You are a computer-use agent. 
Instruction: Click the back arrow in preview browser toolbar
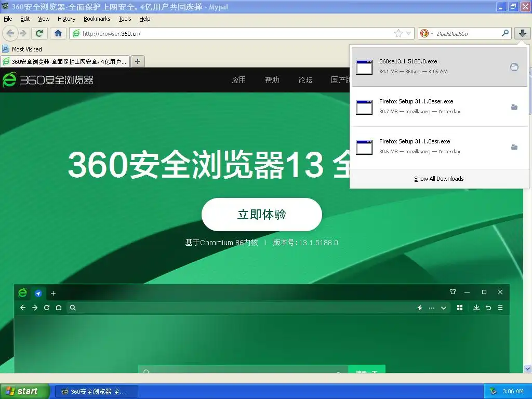pyautogui.click(x=23, y=308)
